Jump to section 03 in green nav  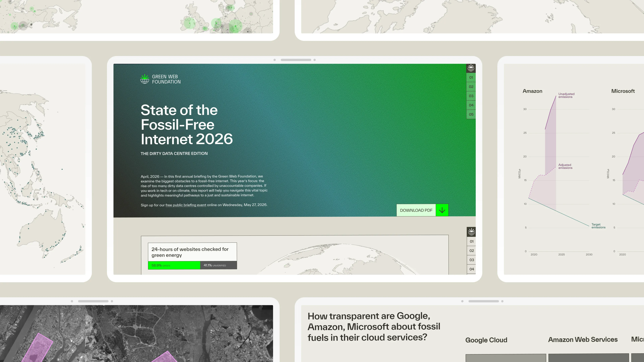click(x=471, y=96)
